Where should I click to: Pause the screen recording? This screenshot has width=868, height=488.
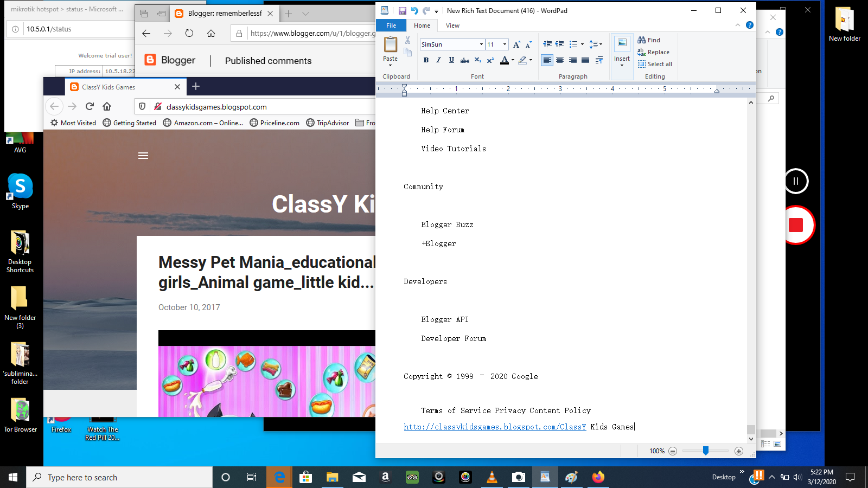(x=796, y=181)
